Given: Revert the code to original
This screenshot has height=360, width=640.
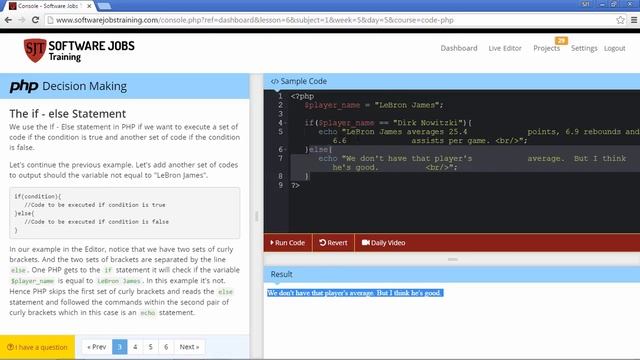Looking at the screenshot, I should tap(333, 242).
